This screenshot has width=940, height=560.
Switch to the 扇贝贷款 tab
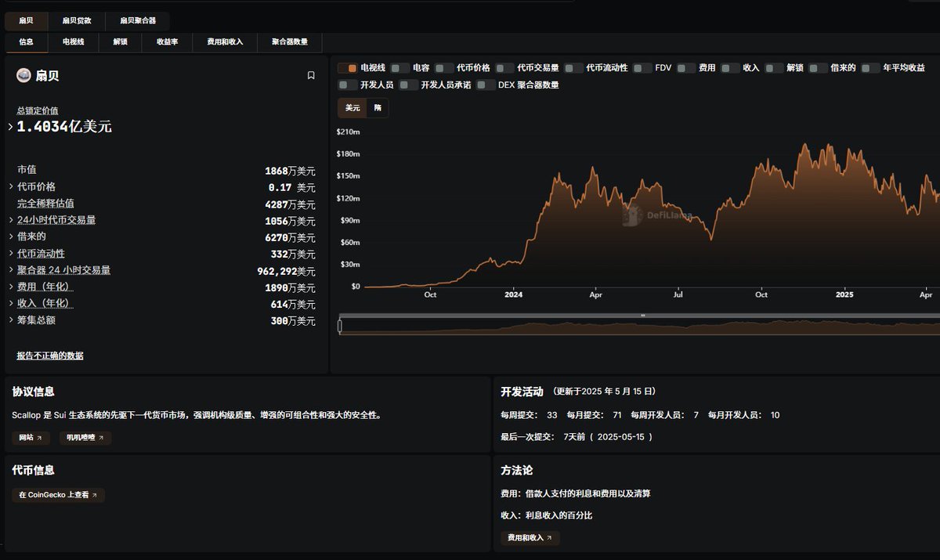point(77,20)
